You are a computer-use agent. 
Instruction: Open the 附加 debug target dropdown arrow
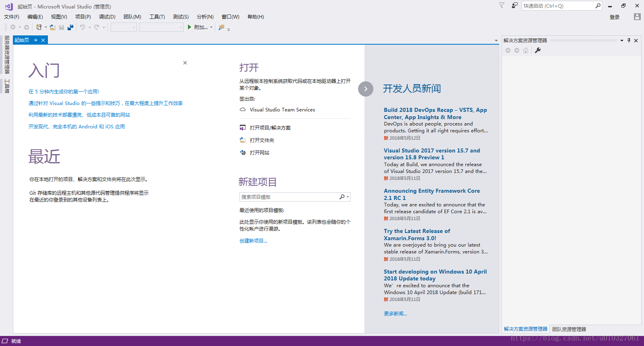coord(211,27)
